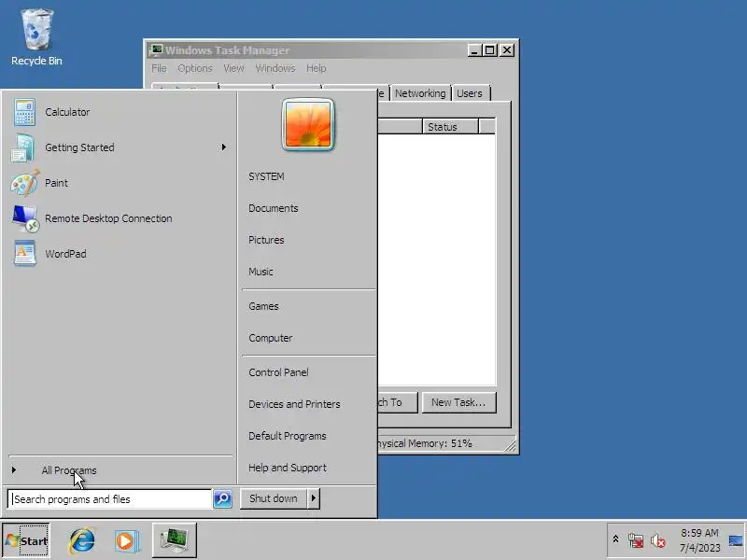
Task: Switch to the Networking tab
Action: click(420, 93)
